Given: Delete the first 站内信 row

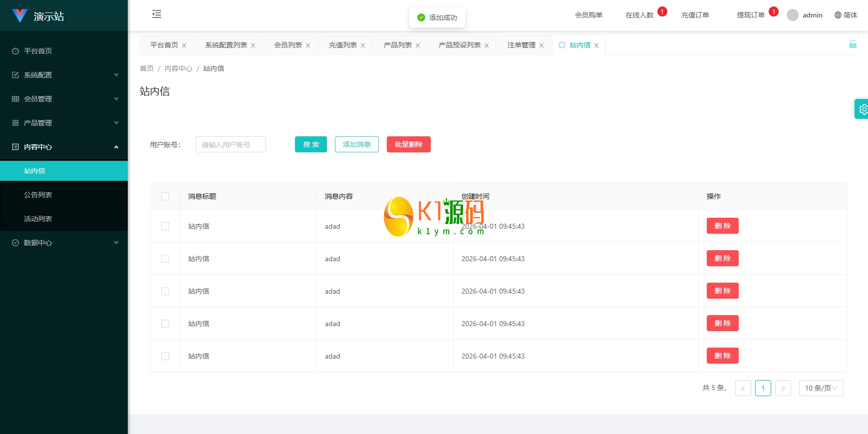Looking at the screenshot, I should (723, 226).
